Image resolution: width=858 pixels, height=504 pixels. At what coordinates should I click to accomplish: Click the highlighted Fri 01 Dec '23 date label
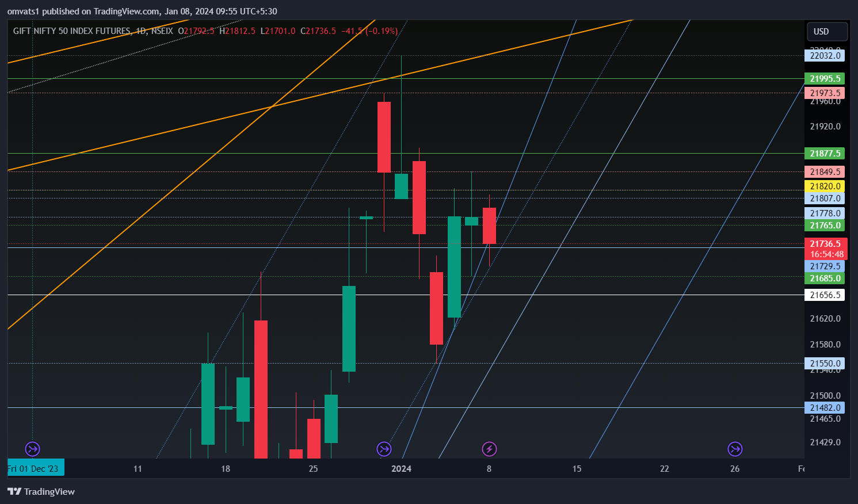coord(36,468)
